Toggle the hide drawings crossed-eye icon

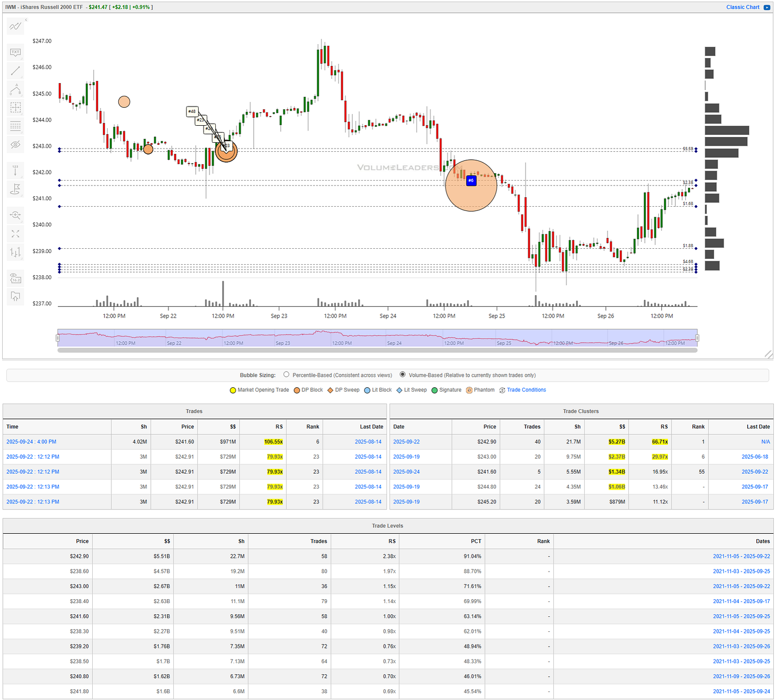15,144
